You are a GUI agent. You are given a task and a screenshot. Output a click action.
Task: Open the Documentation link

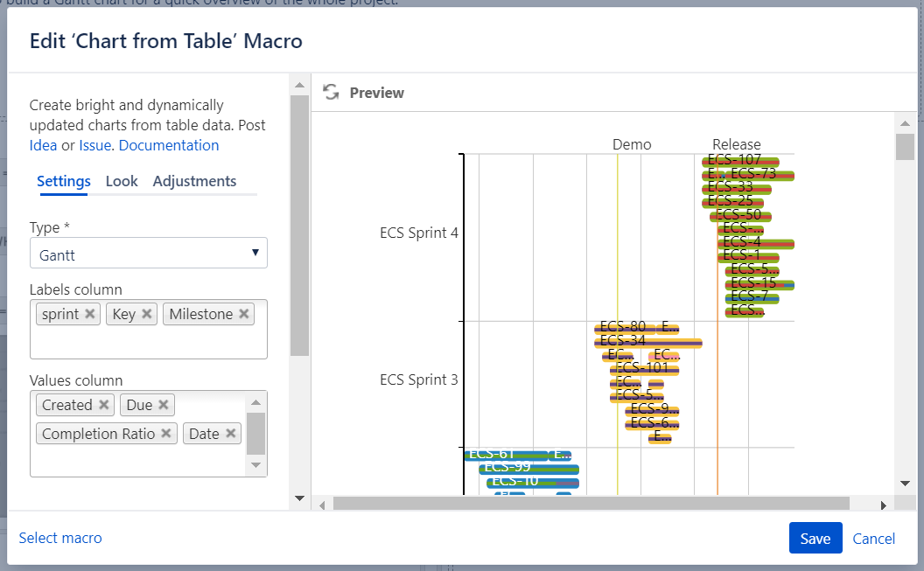(x=169, y=146)
